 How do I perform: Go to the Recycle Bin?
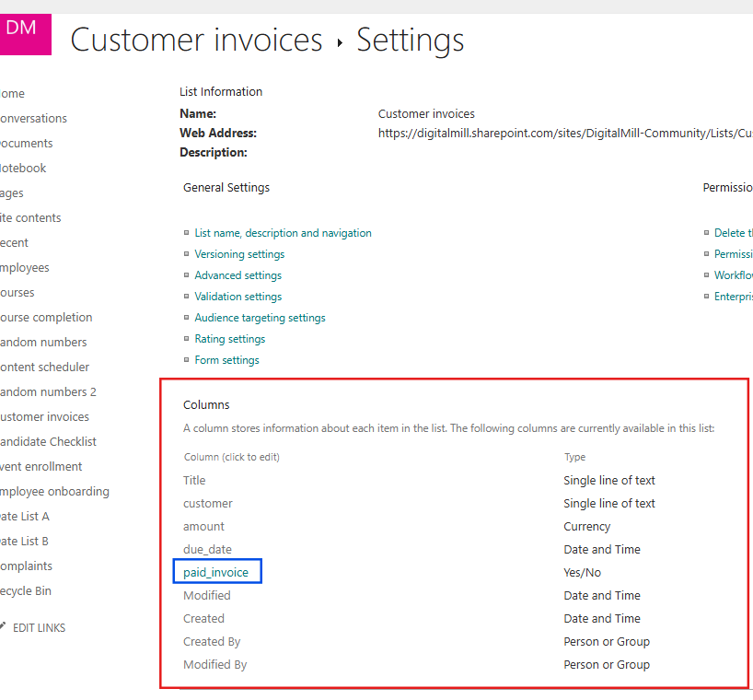[25, 590]
